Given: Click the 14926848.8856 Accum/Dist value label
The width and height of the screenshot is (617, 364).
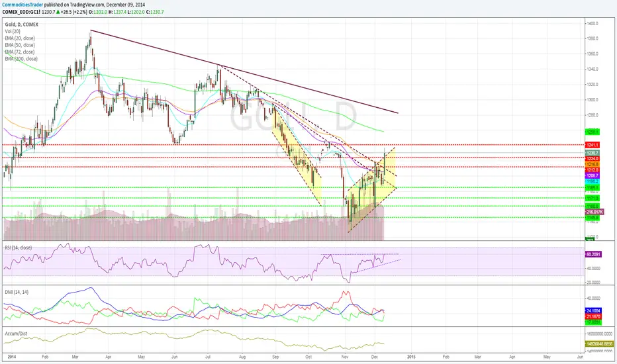Looking at the screenshot, I should (x=599, y=344).
